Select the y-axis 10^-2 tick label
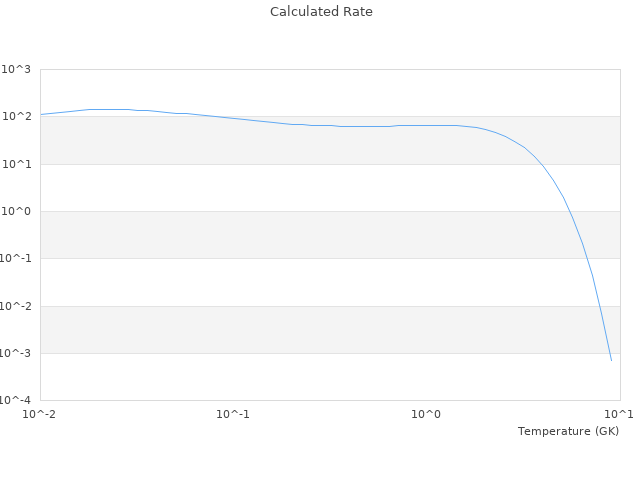Screen dimensions: 640x480 (x=15, y=306)
